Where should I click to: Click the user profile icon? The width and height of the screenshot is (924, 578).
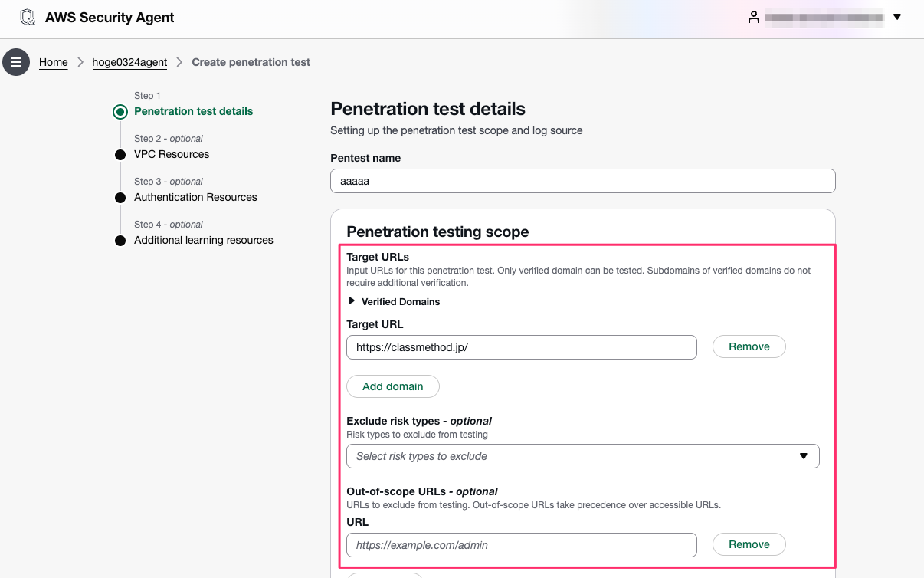point(754,17)
